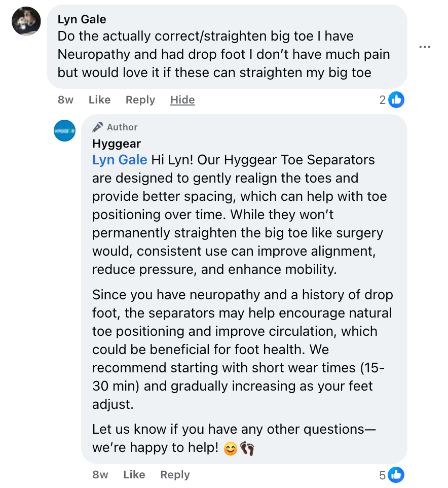The height and width of the screenshot is (488, 448).
Task: Open the three-dot menu for Lyn Gale's comment
Action: (425, 47)
